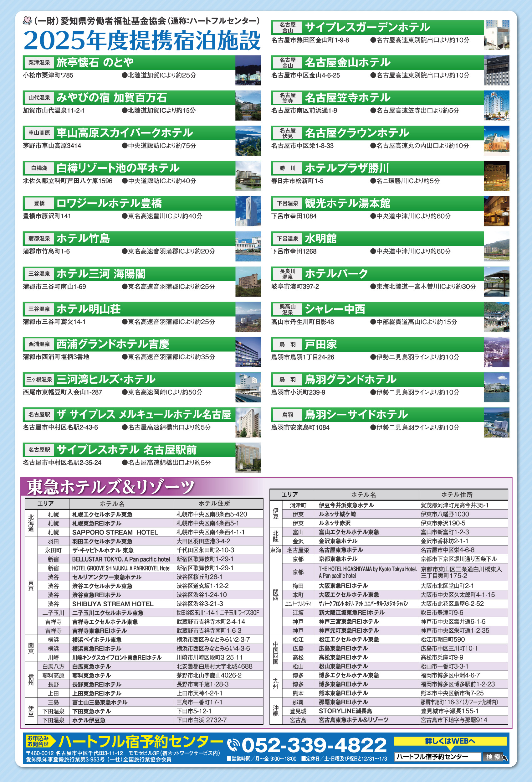Click the みやびの宿 加賀百万石 hotel photo

[248, 105]
